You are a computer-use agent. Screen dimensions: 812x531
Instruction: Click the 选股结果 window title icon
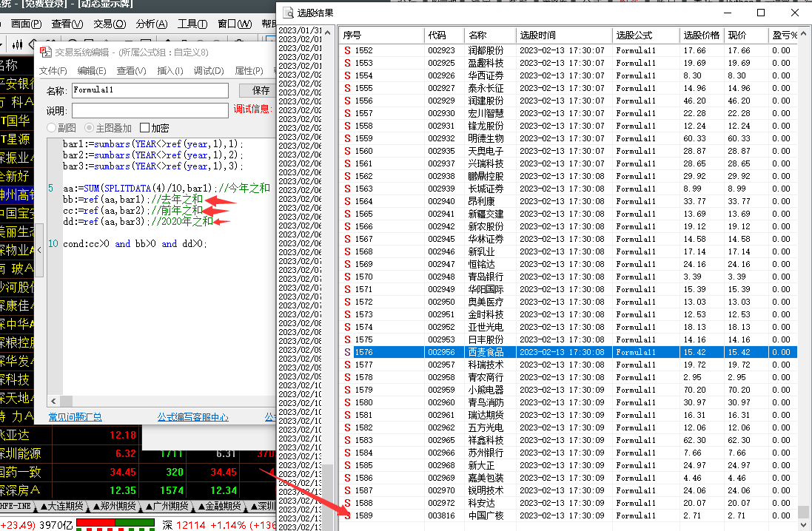[x=288, y=13]
